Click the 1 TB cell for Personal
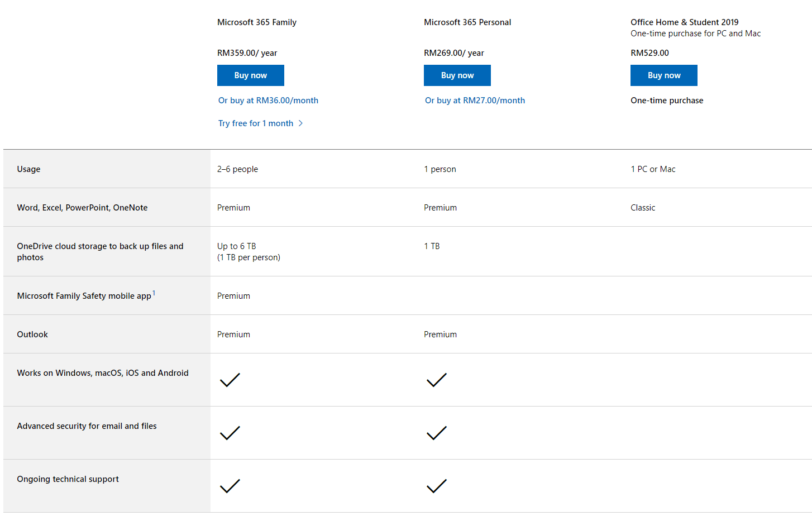Viewport: 812px width, 516px height. tap(432, 246)
